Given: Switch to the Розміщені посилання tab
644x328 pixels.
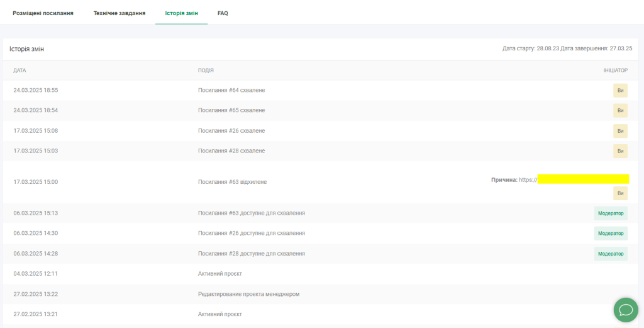Looking at the screenshot, I should point(43,13).
